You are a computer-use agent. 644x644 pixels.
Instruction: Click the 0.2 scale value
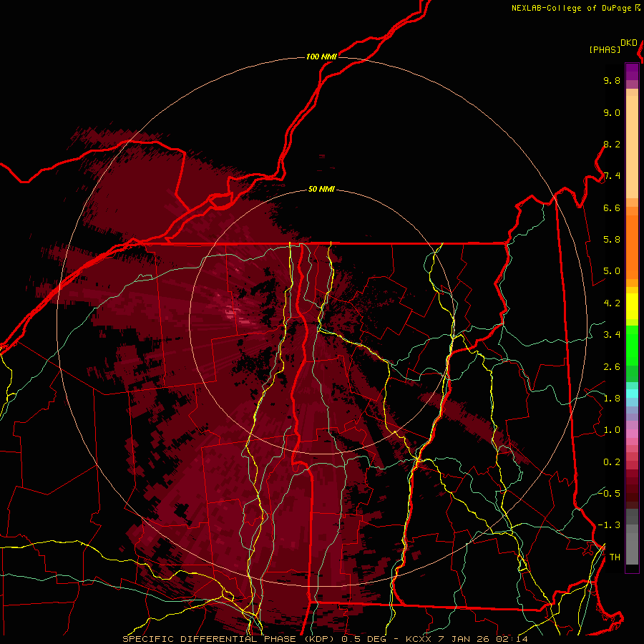[612, 462]
